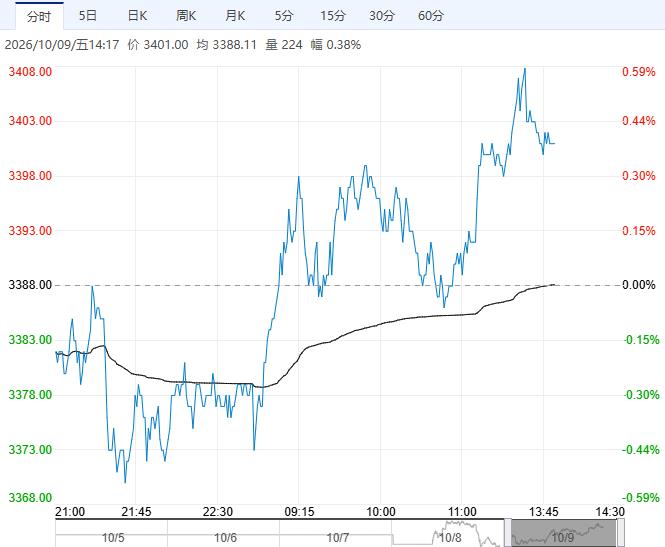Select the 5分 interval tab
This screenshot has height=547, width=665.
pyautogui.click(x=284, y=16)
